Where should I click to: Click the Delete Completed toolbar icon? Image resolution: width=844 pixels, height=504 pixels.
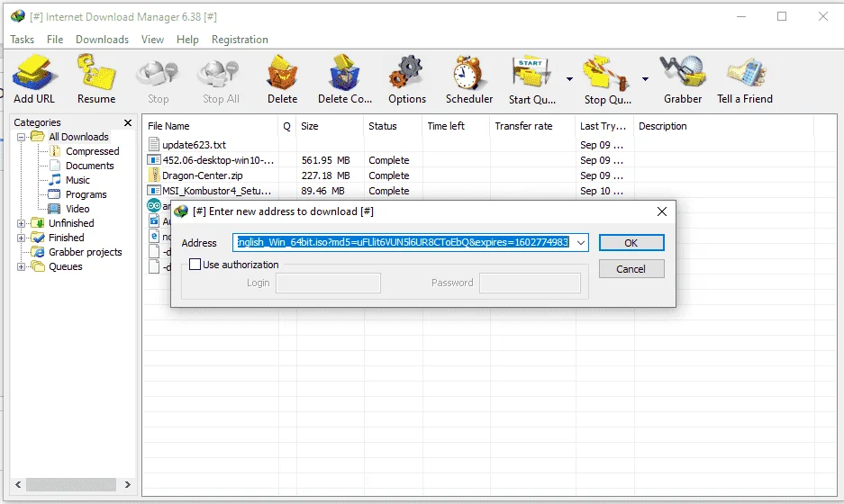344,72
